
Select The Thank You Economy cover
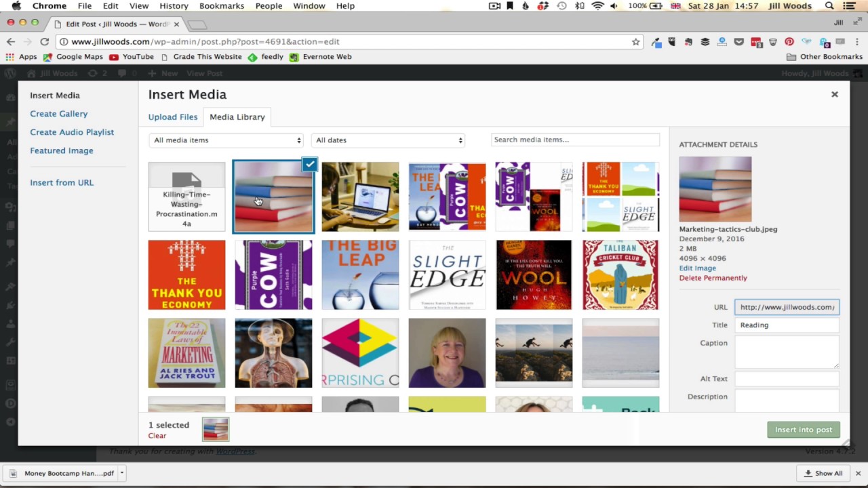187,275
